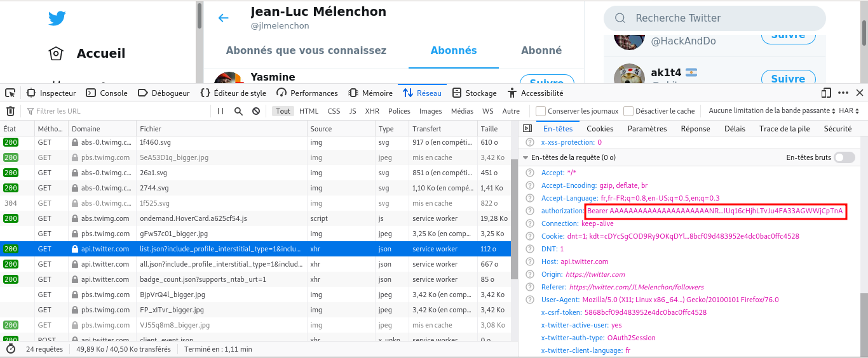The width and height of the screenshot is (868, 358).
Task: Click help icon beside Accept-Encoding header
Action: pos(529,185)
